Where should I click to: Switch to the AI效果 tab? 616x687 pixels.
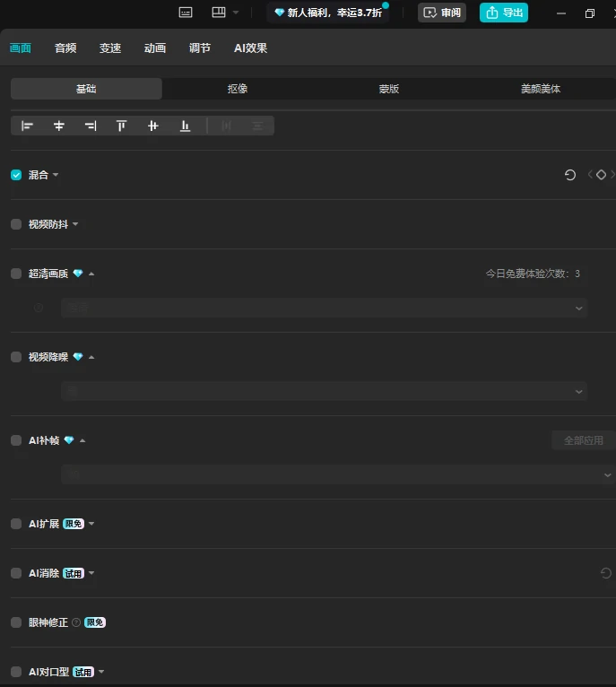click(x=250, y=48)
